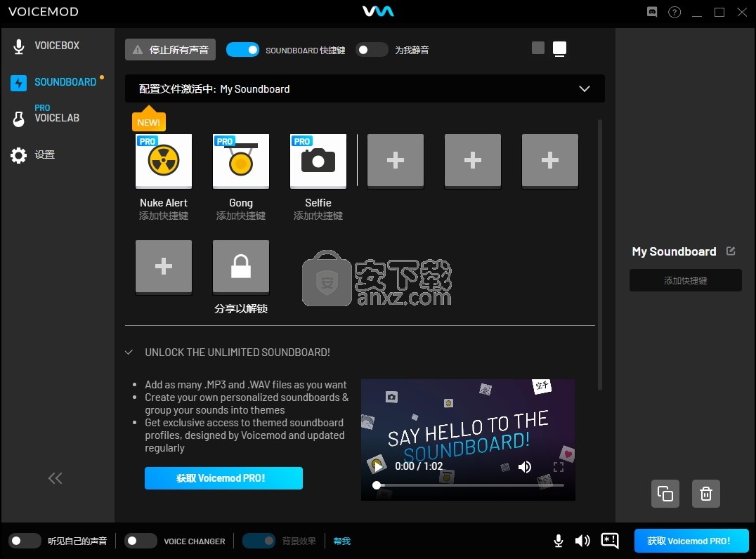Screen dimensions: 756x559
Task: Open the Pro Voicelab section
Action: tap(57, 114)
